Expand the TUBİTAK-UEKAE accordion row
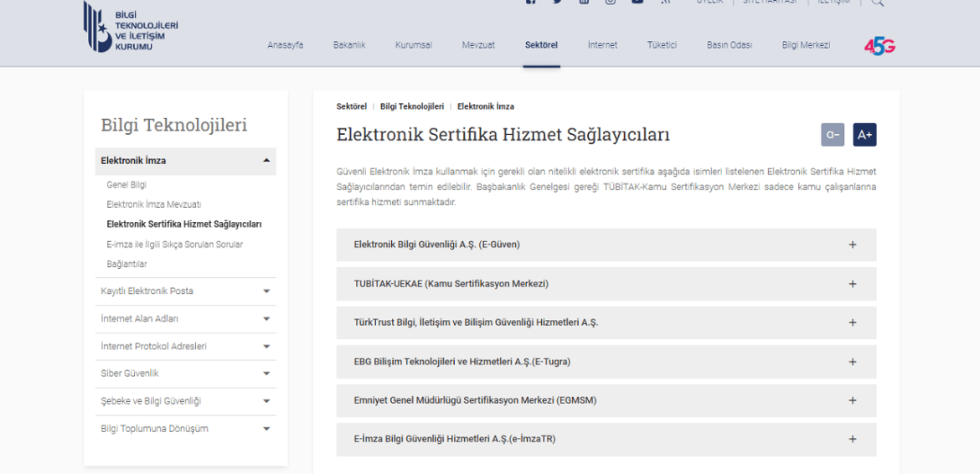The width and height of the screenshot is (980, 474). click(606, 284)
